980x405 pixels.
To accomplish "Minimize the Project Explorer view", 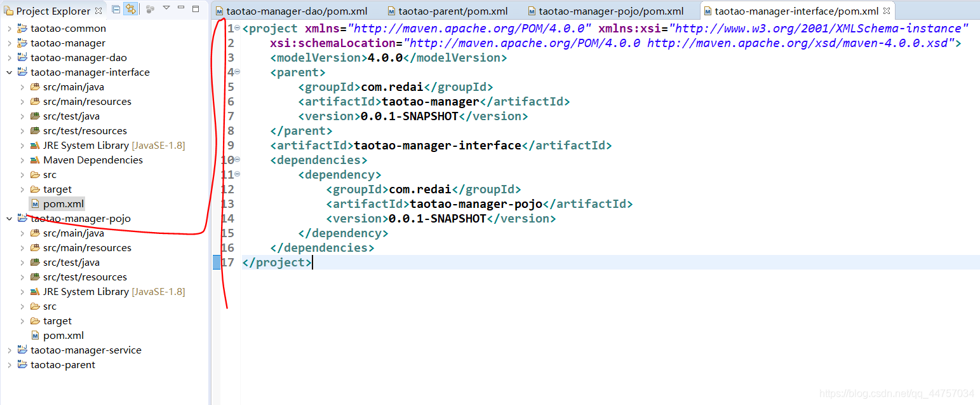I will [x=182, y=8].
